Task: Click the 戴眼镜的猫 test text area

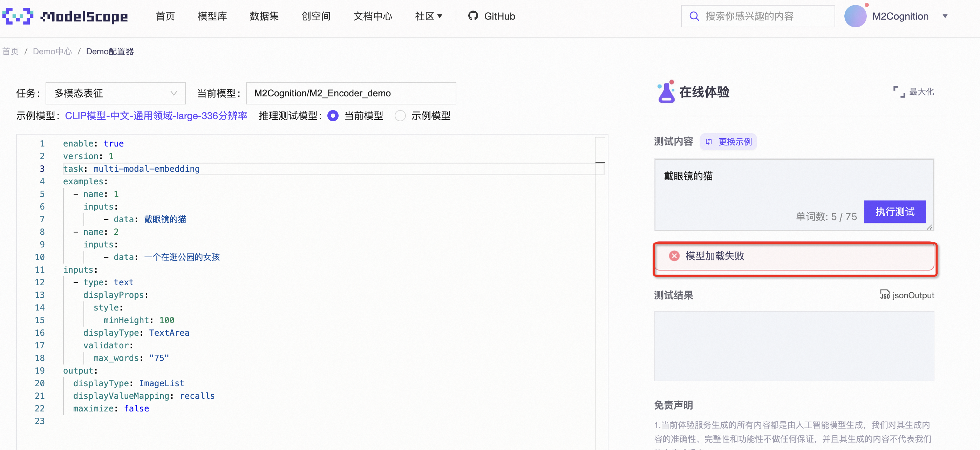Action: (794, 195)
